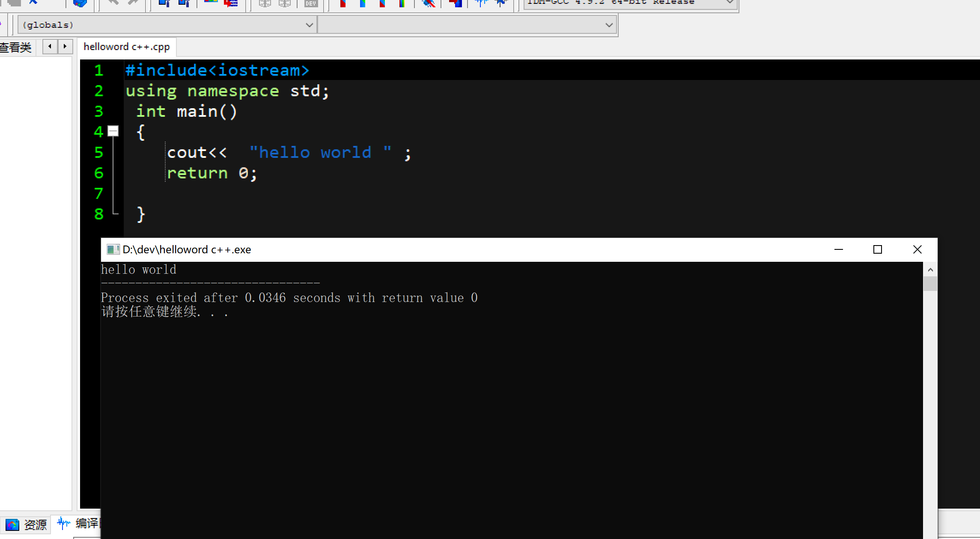
Task: Open the (globals) scope dropdown
Action: (309, 25)
